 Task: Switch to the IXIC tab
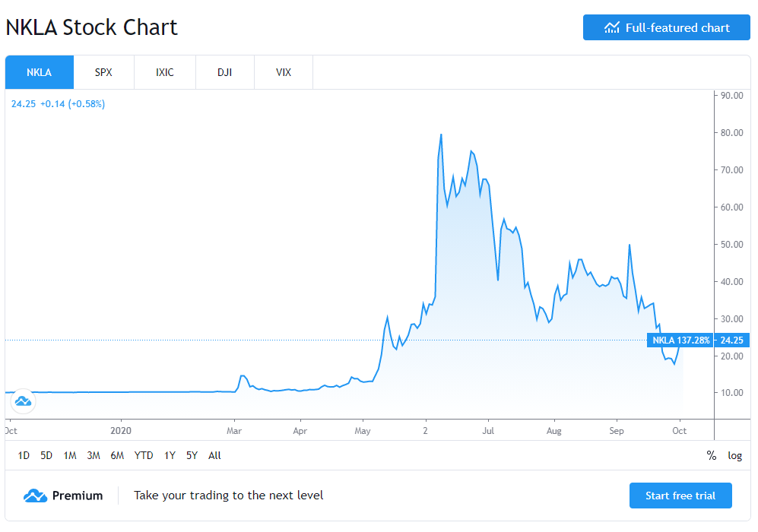tap(165, 72)
